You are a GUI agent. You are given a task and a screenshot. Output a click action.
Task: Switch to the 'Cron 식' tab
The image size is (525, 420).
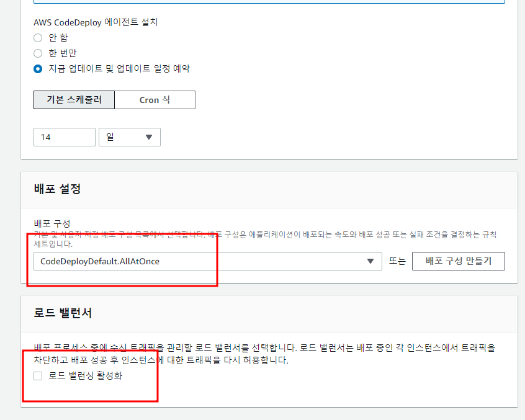tap(155, 100)
